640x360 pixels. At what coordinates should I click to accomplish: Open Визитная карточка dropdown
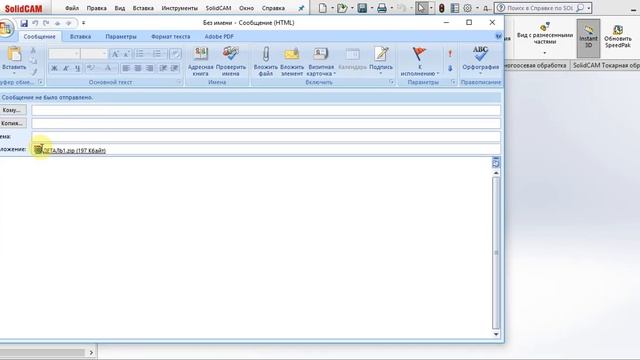pyautogui.click(x=321, y=61)
